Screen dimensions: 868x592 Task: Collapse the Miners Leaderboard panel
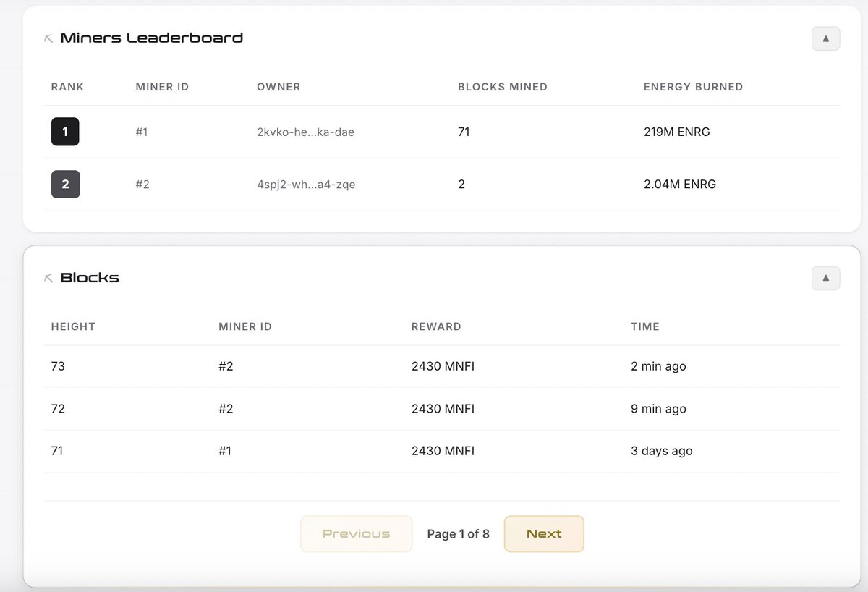coord(825,38)
